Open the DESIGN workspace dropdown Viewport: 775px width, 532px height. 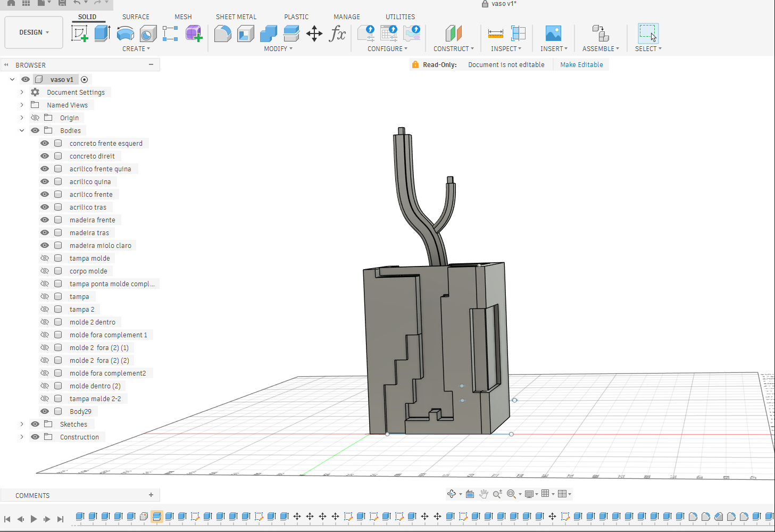point(34,32)
